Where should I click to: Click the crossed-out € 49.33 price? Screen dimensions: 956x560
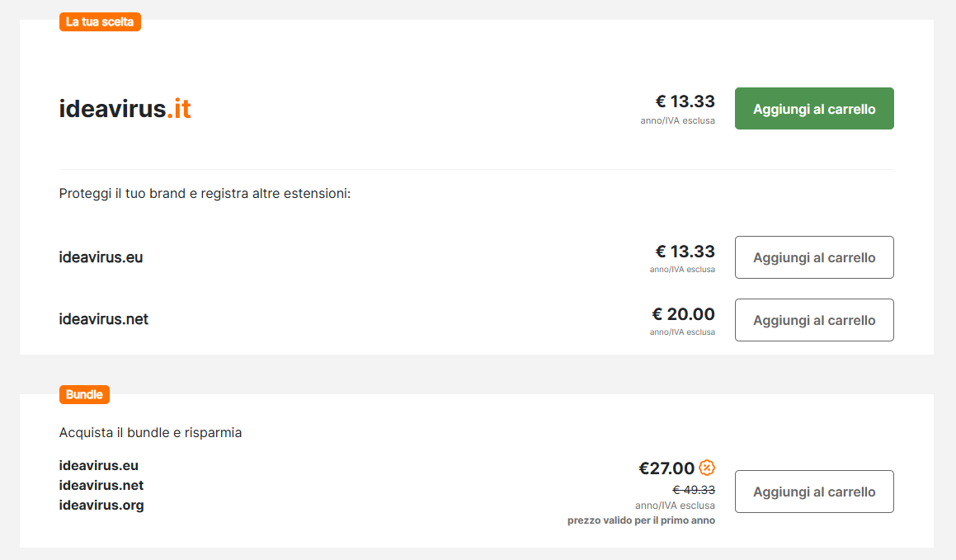[x=694, y=490]
